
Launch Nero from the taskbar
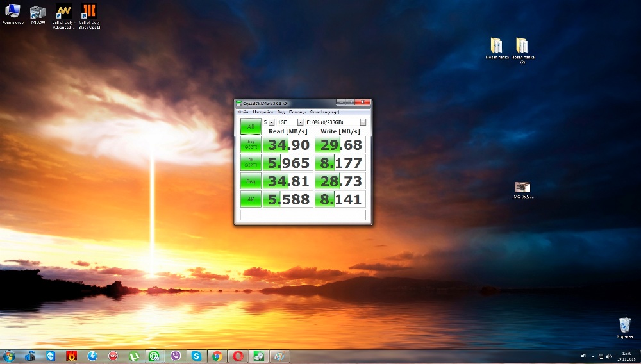click(113, 356)
